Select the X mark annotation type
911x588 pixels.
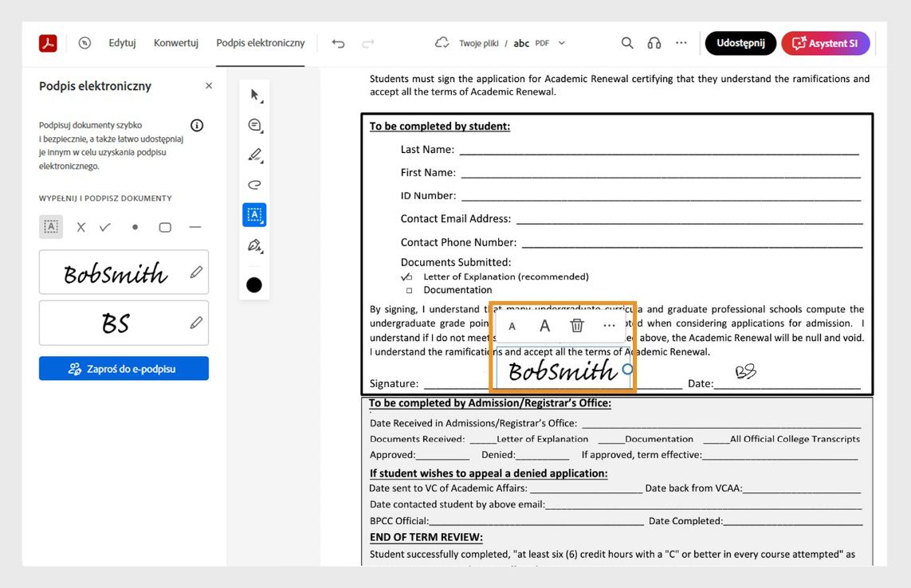(x=82, y=226)
